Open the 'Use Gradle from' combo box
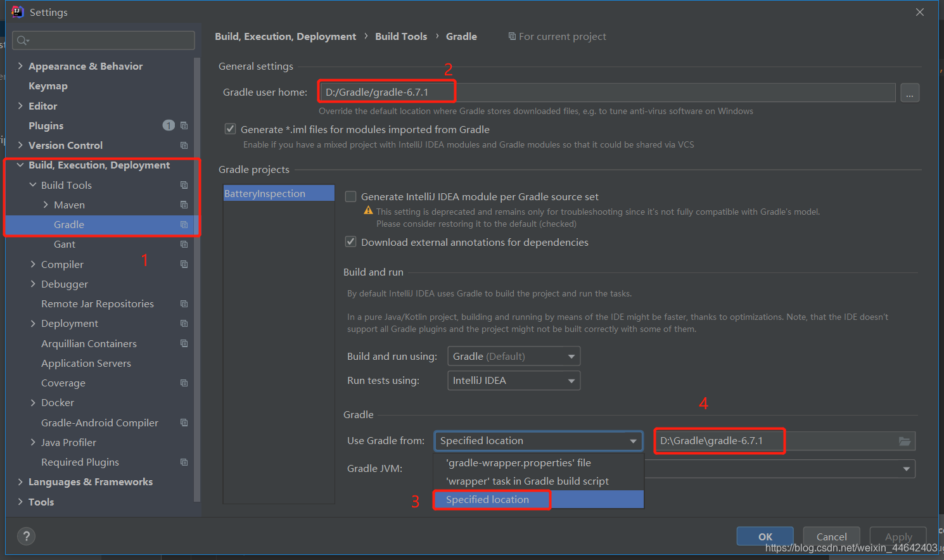944x560 pixels. [x=539, y=441]
